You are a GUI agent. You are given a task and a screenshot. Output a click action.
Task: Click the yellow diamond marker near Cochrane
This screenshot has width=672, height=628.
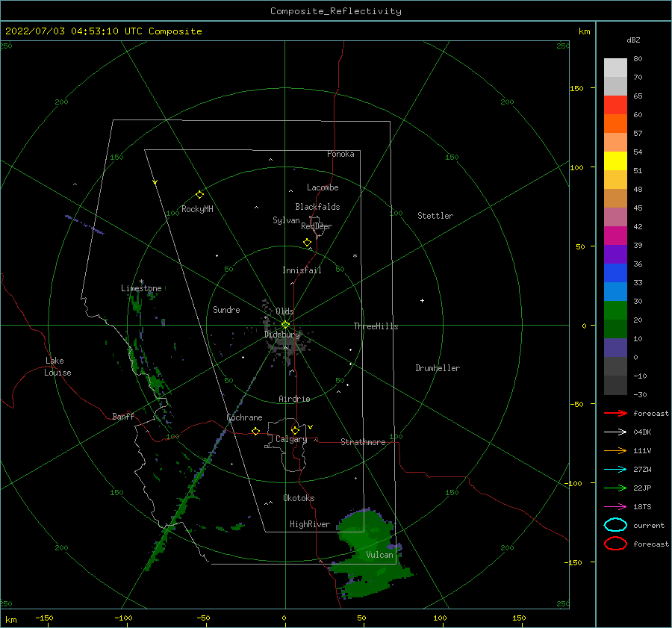(x=255, y=431)
